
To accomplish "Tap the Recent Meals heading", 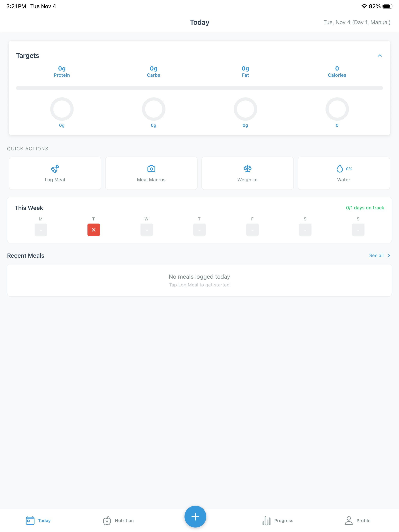I will (x=26, y=255).
